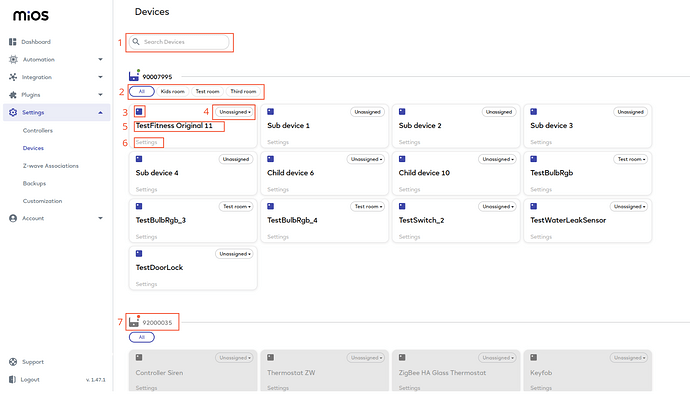Open Settings for TestWaterLeakSensor
Image resolution: width=690 pixels, height=396 pixels.
pyautogui.click(x=541, y=237)
